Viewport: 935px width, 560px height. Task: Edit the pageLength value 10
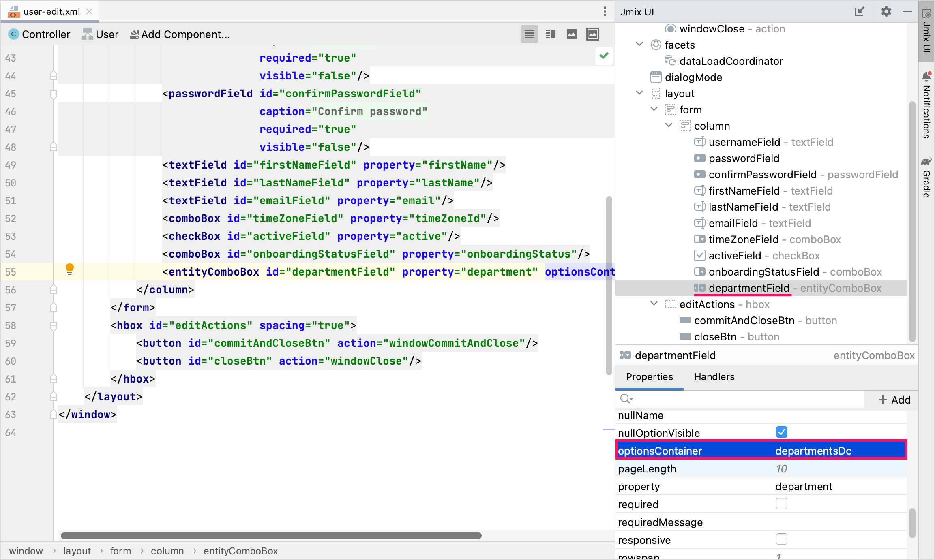781,469
